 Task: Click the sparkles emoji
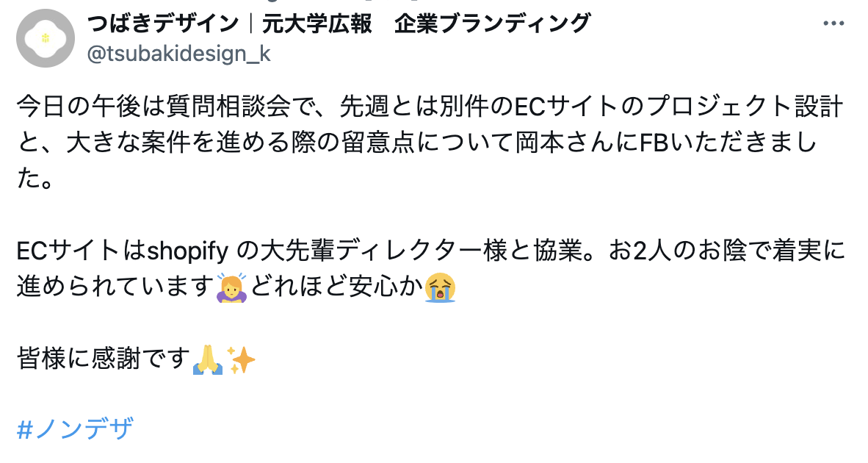pyautogui.click(x=241, y=359)
